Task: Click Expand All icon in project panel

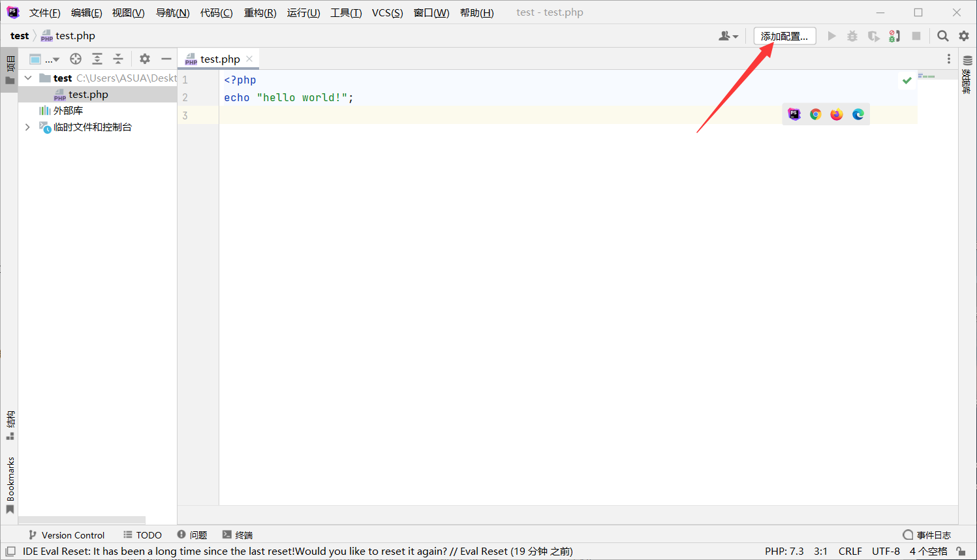Action: [97, 59]
